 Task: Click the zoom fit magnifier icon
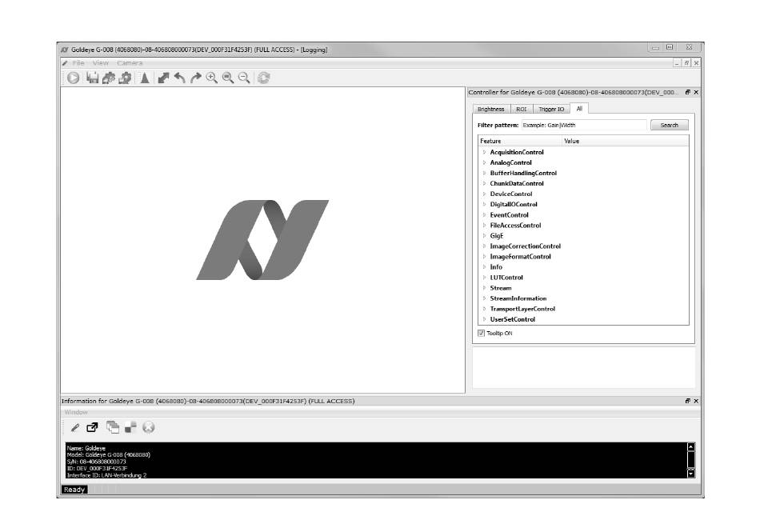[228, 78]
